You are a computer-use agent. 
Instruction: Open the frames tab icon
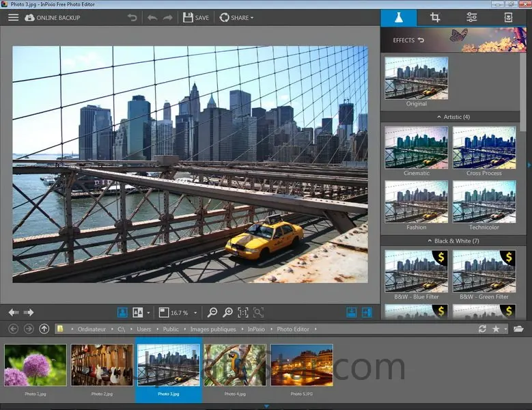tap(508, 17)
